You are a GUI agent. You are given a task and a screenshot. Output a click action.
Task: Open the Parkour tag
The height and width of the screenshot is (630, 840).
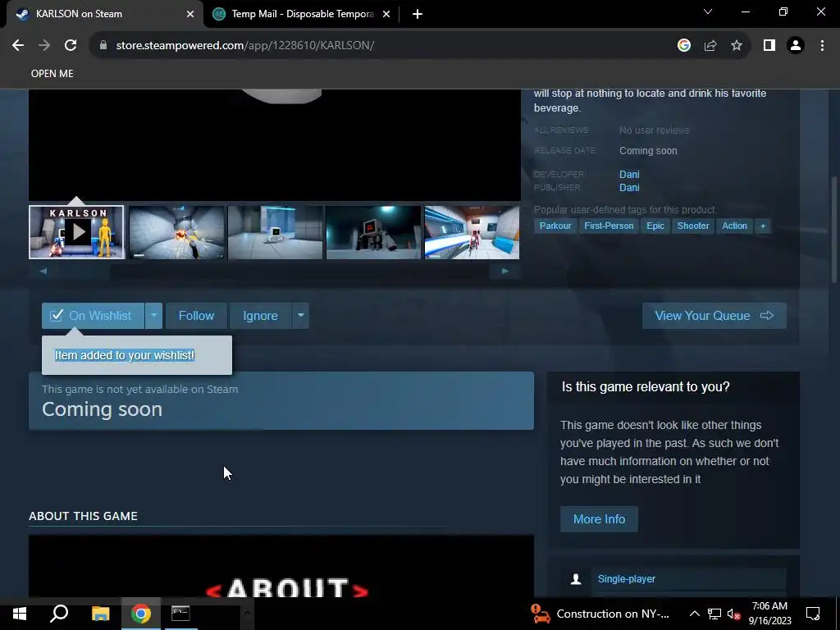coord(555,226)
